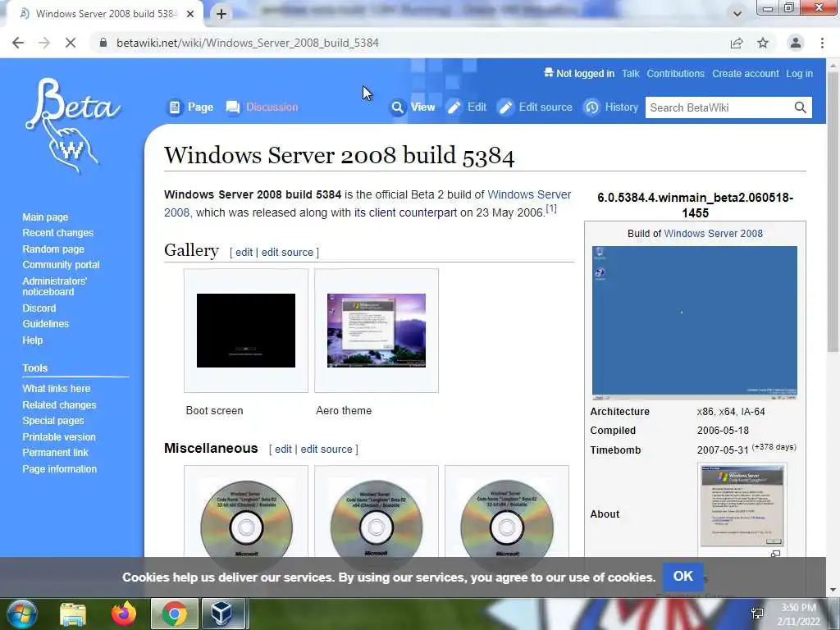Select the Page tab
Viewport: 840px width, 630px height.
pyautogui.click(x=190, y=107)
